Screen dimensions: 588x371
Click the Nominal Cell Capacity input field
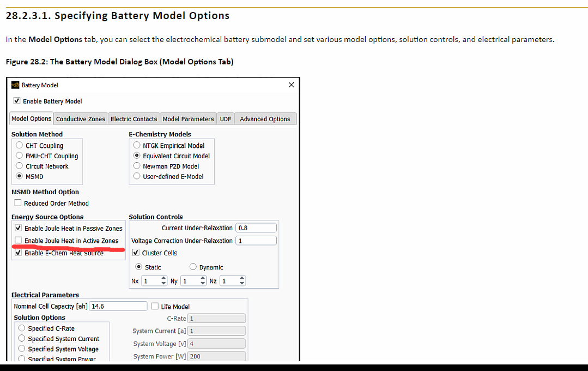point(118,306)
